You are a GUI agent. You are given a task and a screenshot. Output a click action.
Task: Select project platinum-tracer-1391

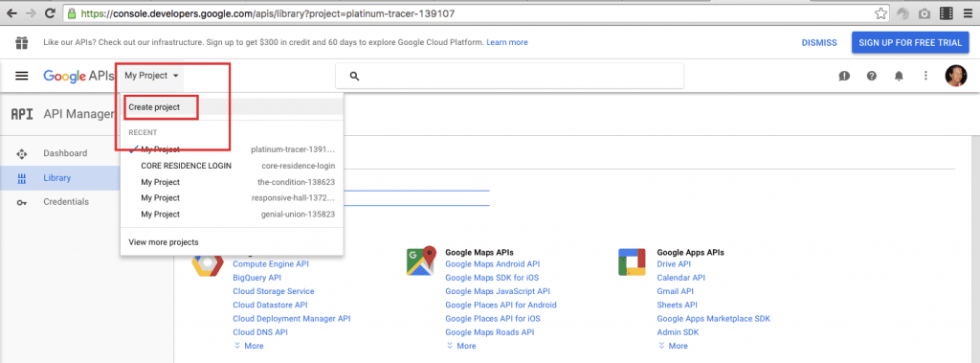(232, 149)
